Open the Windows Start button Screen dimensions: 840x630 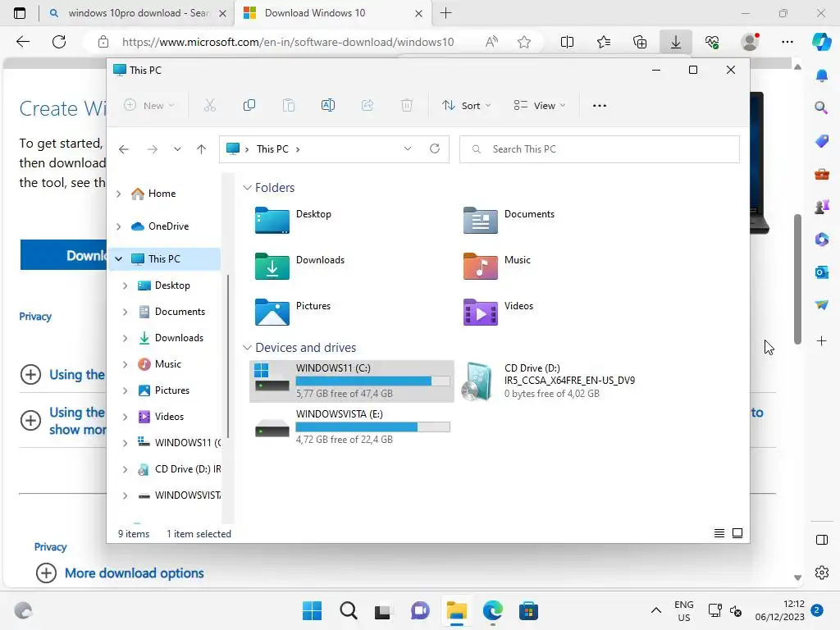[312, 610]
